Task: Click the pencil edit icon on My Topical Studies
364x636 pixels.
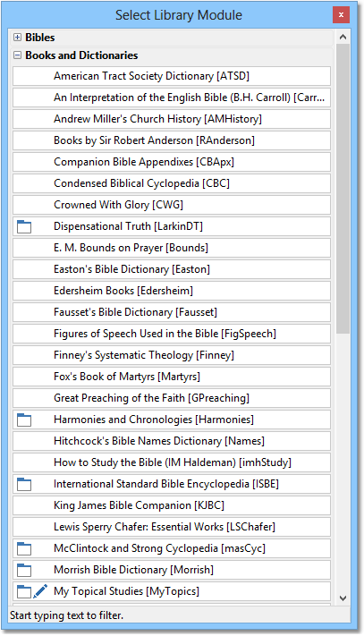Action: click(x=40, y=591)
